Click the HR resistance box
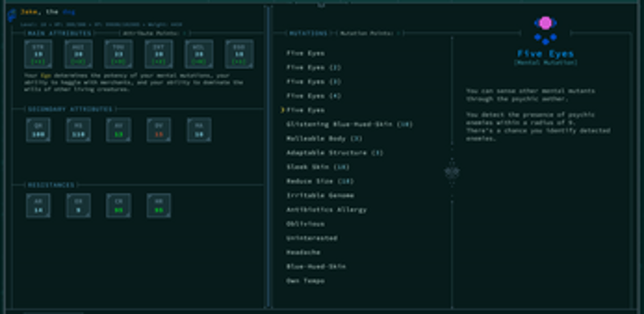 click(x=159, y=205)
